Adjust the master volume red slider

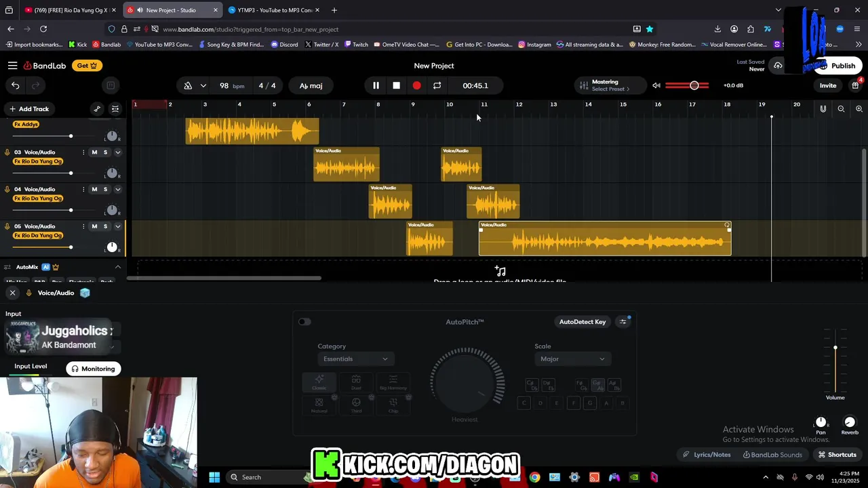coord(687,85)
